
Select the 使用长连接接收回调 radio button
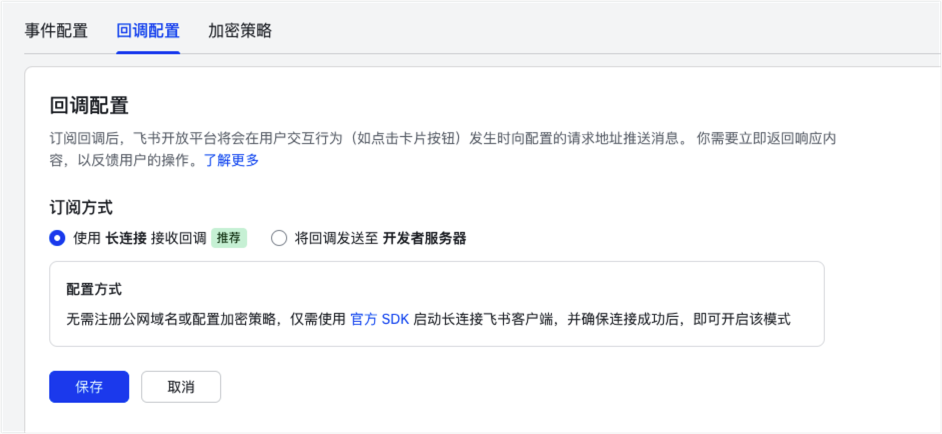(57, 238)
